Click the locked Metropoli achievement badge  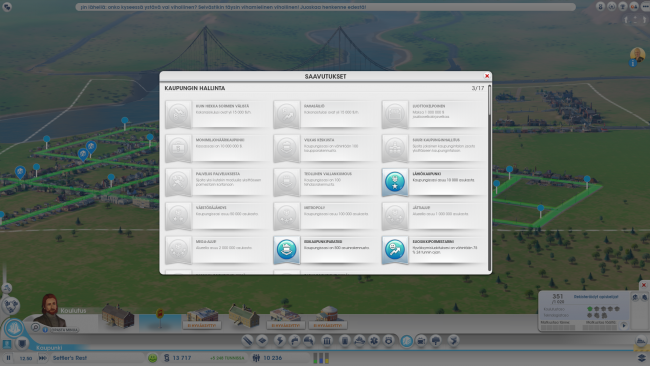coord(286,216)
